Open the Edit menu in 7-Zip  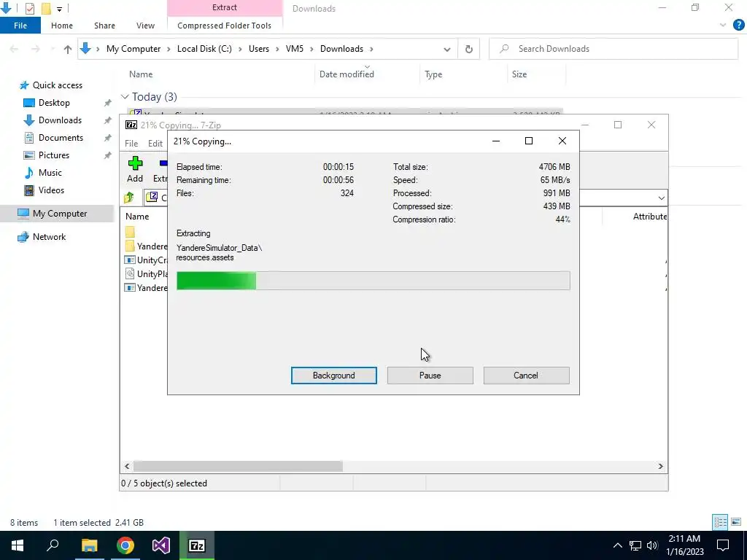[155, 144]
